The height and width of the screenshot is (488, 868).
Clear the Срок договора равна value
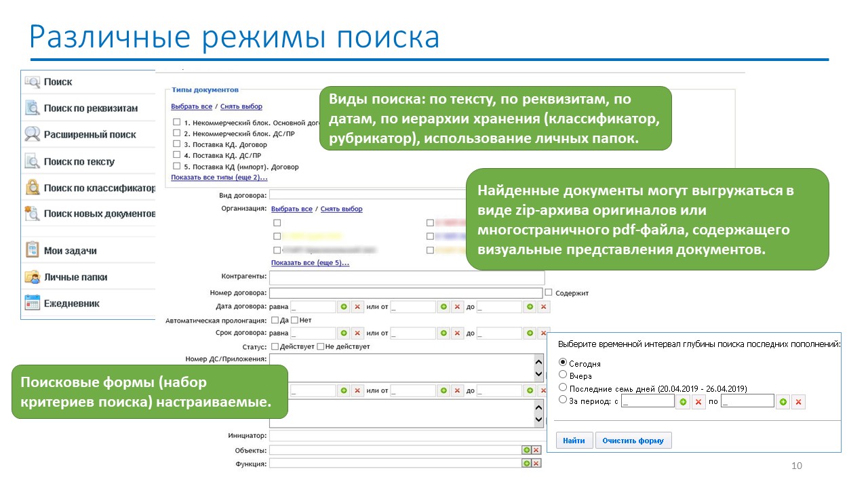[x=357, y=333]
